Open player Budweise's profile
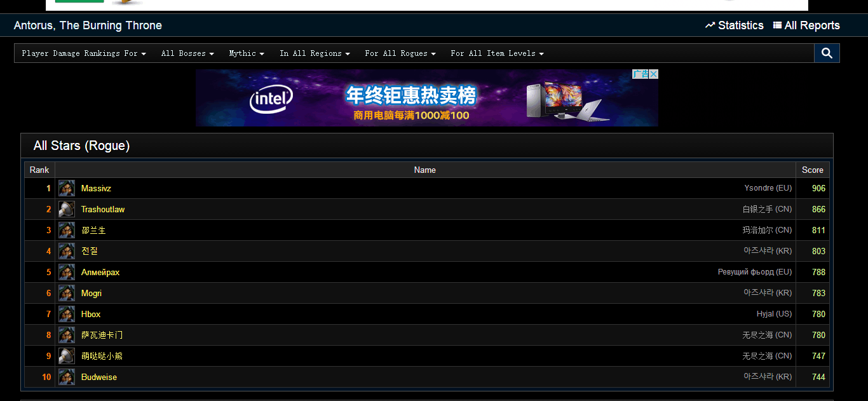This screenshot has height=401, width=868. coord(99,377)
